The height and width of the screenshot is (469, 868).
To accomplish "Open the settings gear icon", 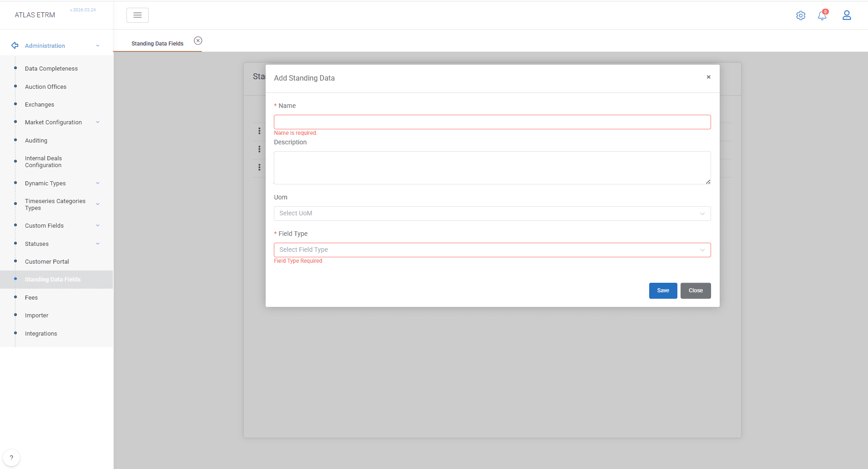I will click(x=801, y=15).
